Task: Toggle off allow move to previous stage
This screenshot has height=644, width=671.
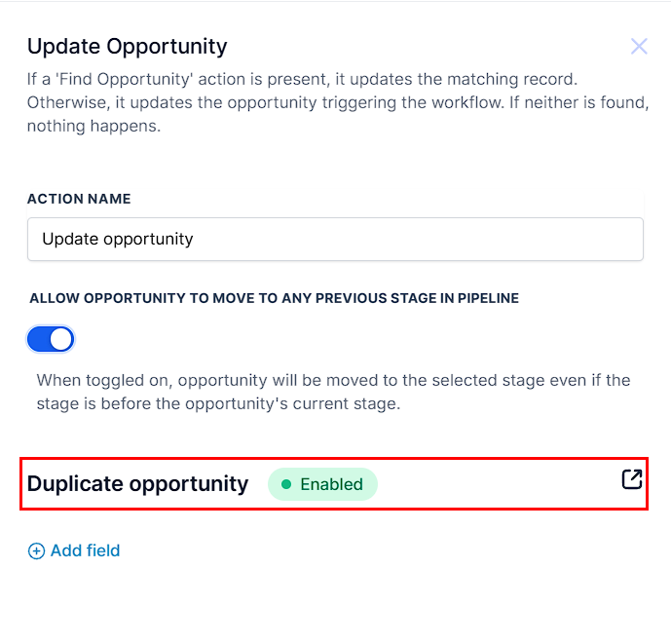Action: 51,339
